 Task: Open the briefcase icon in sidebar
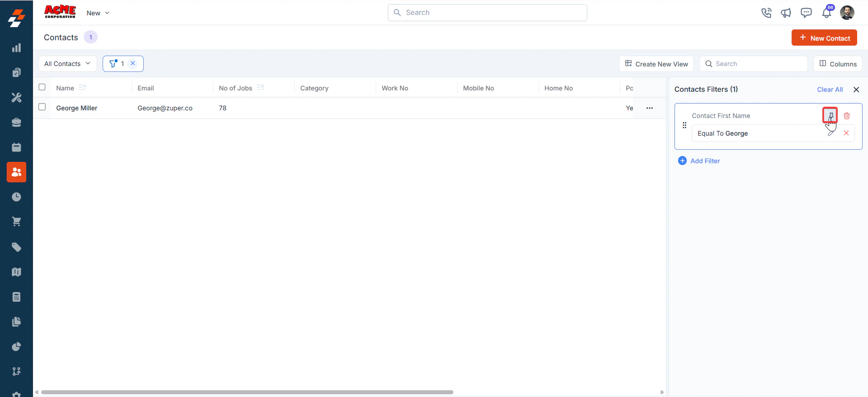pyautogui.click(x=16, y=122)
